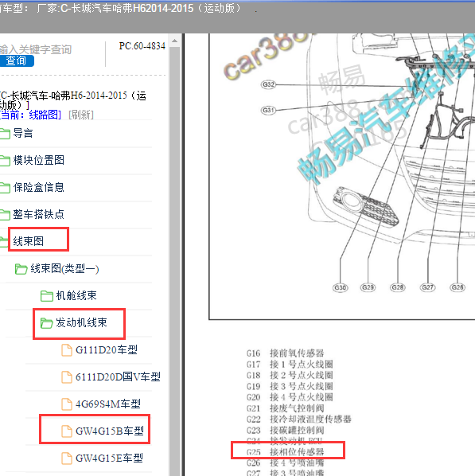Open the GW4G15E车型 document
This screenshot has width=475, height=476.
coord(109,458)
